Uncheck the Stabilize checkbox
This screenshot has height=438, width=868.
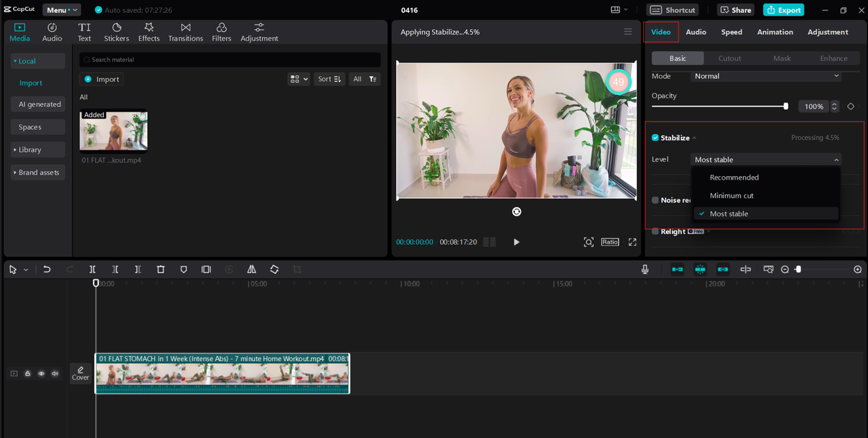tap(655, 138)
